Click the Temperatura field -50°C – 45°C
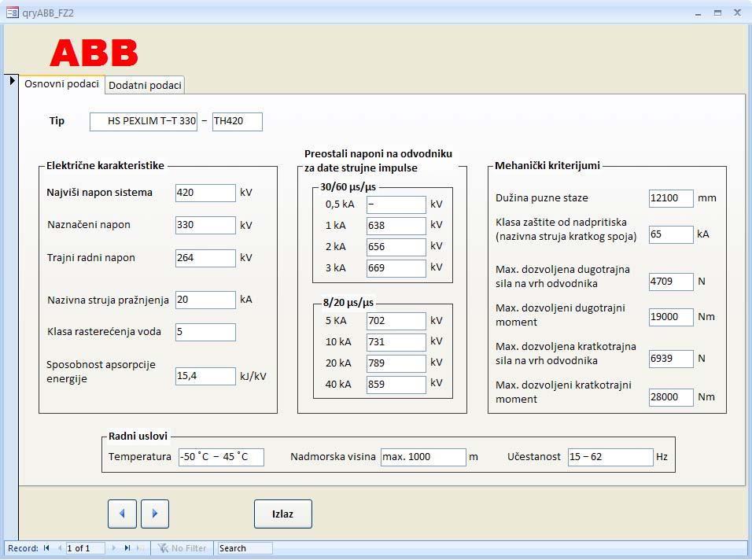The width and height of the screenshot is (752, 560). [x=221, y=457]
